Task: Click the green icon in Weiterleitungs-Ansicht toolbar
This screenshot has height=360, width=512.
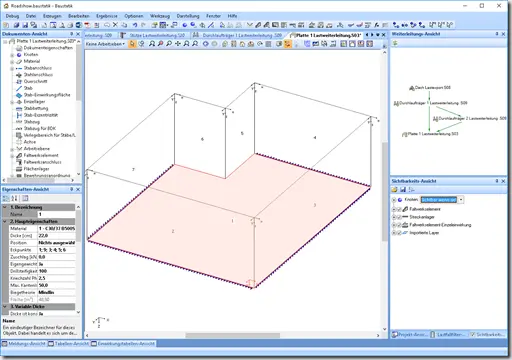Action: (x=395, y=43)
